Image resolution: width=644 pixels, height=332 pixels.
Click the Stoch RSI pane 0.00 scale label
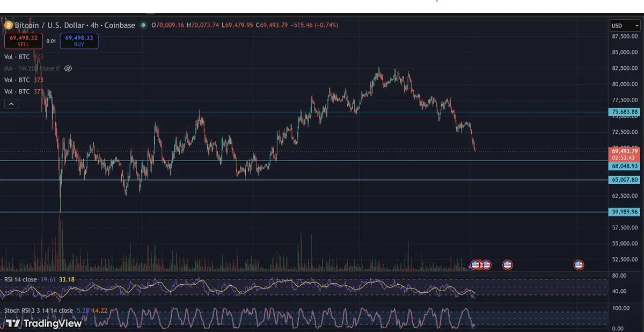[619, 328]
